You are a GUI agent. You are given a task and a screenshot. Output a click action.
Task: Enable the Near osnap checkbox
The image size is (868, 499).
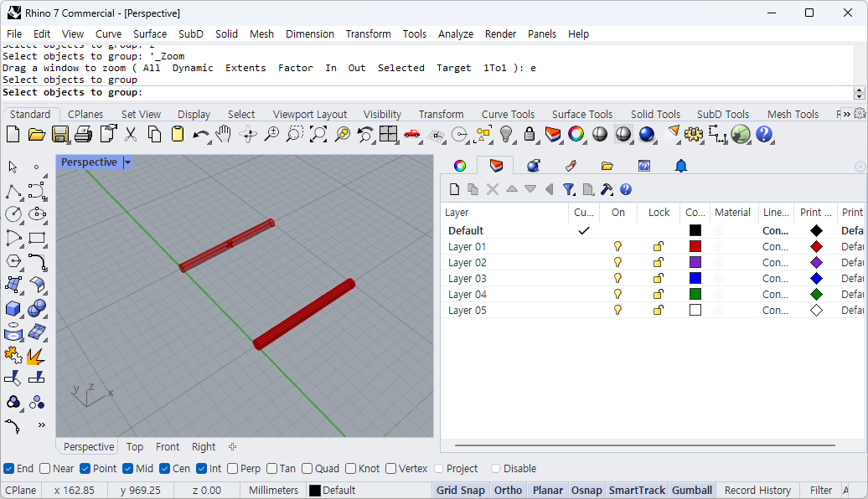tap(45, 469)
